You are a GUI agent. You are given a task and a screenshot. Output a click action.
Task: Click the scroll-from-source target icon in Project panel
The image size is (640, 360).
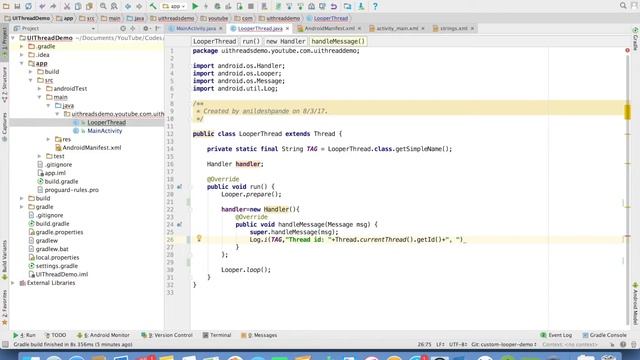pyautogui.click(x=123, y=29)
